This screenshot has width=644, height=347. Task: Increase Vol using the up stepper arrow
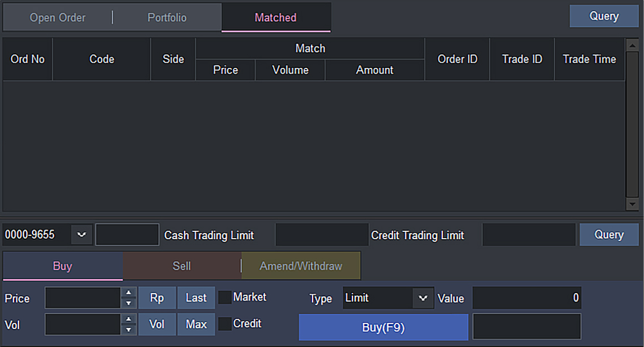tap(129, 319)
